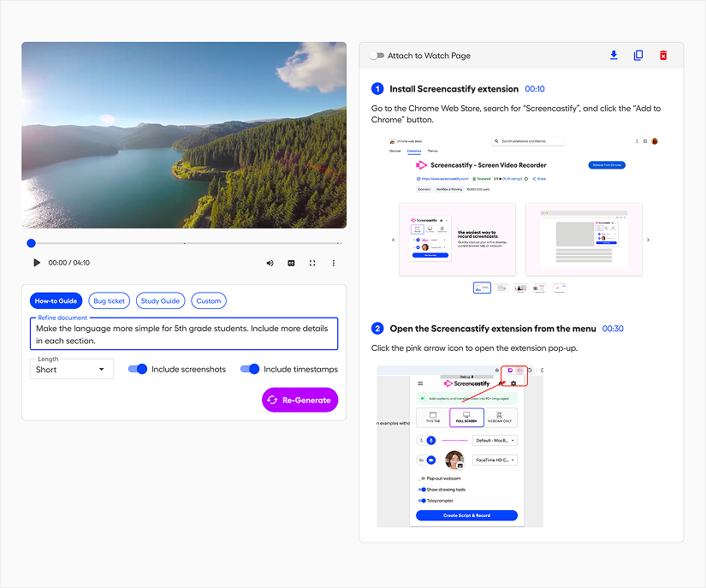Toggle closed captions on video
Image resolution: width=706 pixels, height=588 pixels.
291,263
